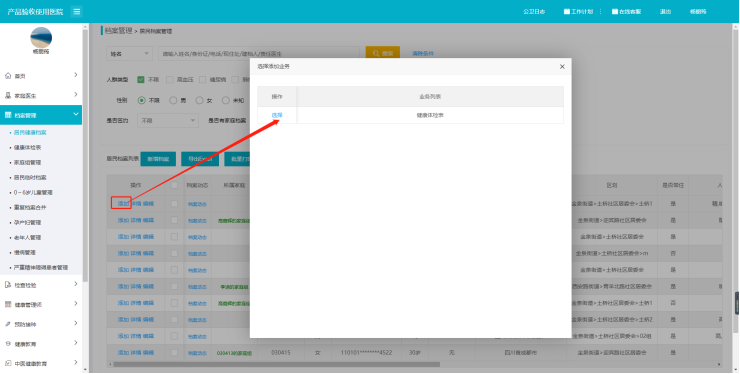This screenshot has width=740, height=374.
Task: Click the table's horizontal scrollbar
Action: [x=276, y=365]
